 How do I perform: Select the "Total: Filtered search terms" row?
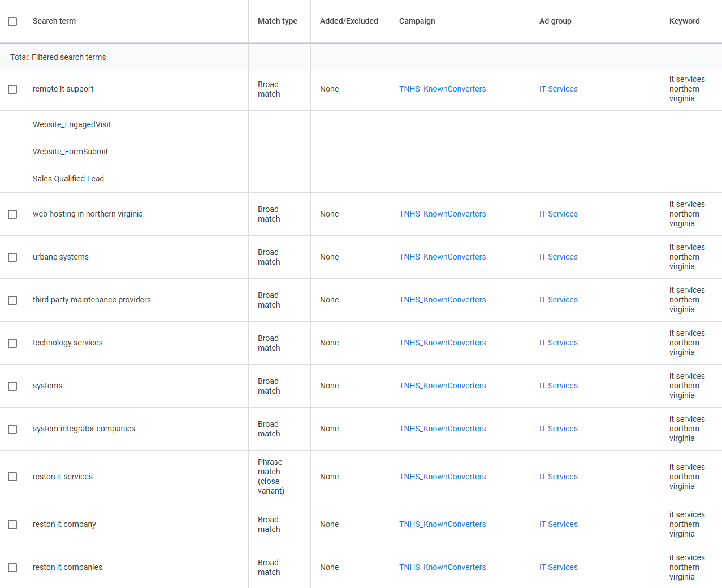coord(57,57)
